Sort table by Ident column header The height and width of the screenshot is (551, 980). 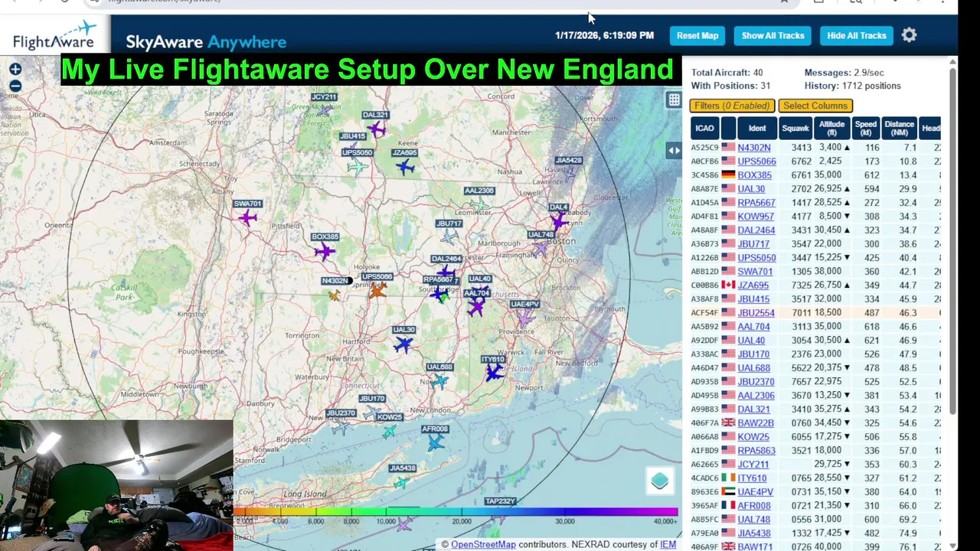(x=757, y=129)
